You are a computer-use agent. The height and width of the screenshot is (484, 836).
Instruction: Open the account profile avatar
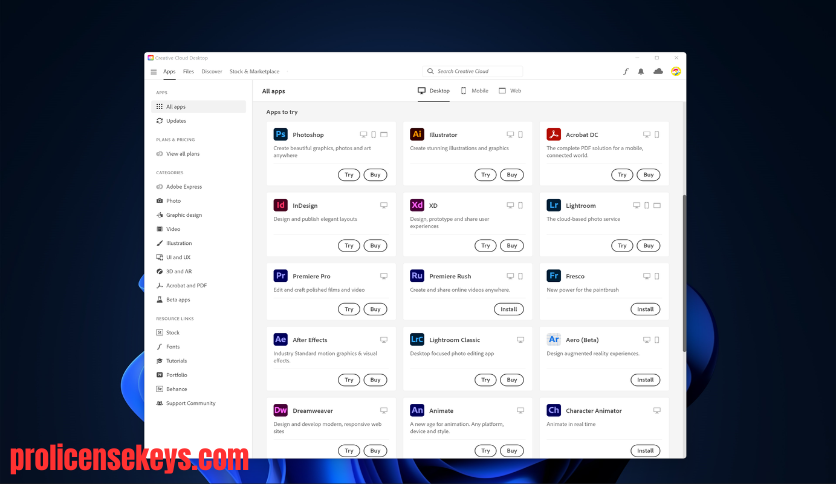coord(676,71)
